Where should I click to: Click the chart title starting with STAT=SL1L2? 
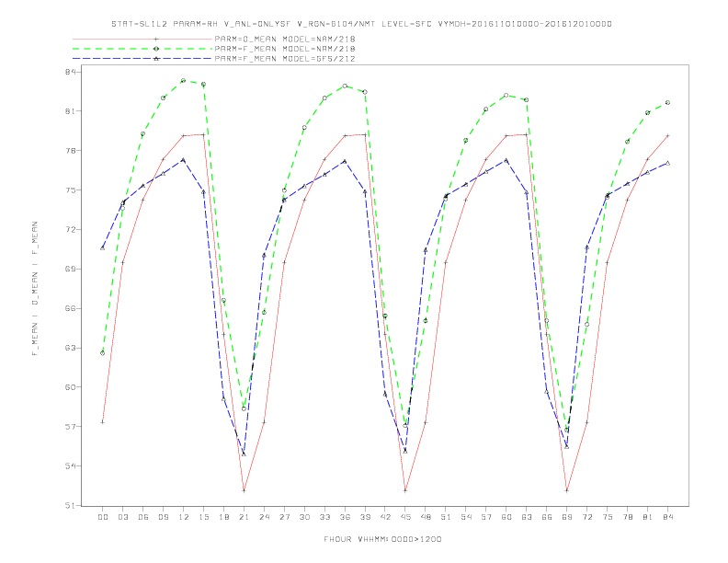pyautogui.click(x=361, y=24)
